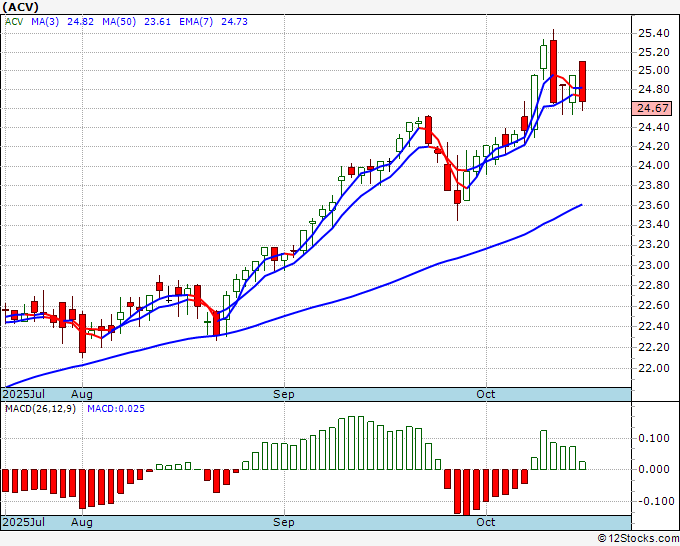
Task: Click the 25.20 price axis label
Action: 654,52
